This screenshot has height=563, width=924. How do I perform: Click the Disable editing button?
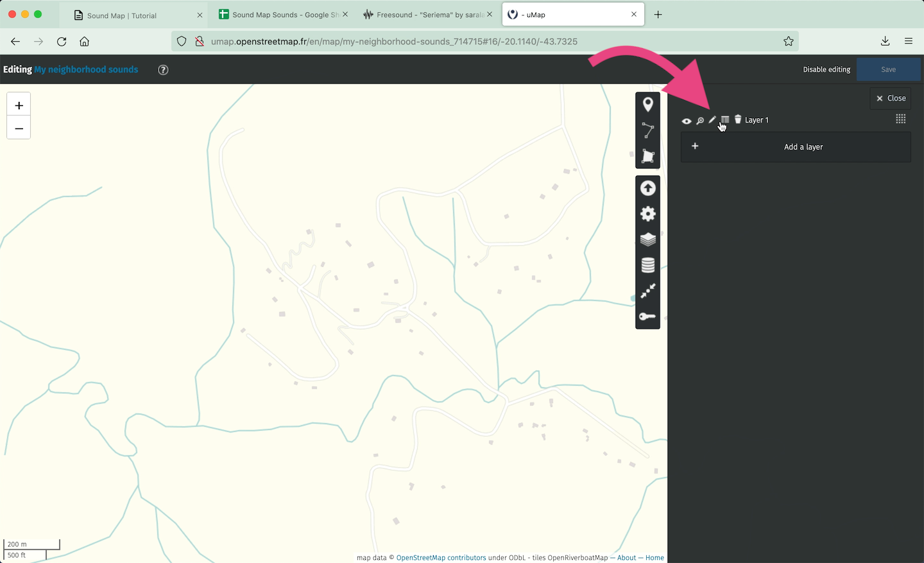[x=826, y=69]
